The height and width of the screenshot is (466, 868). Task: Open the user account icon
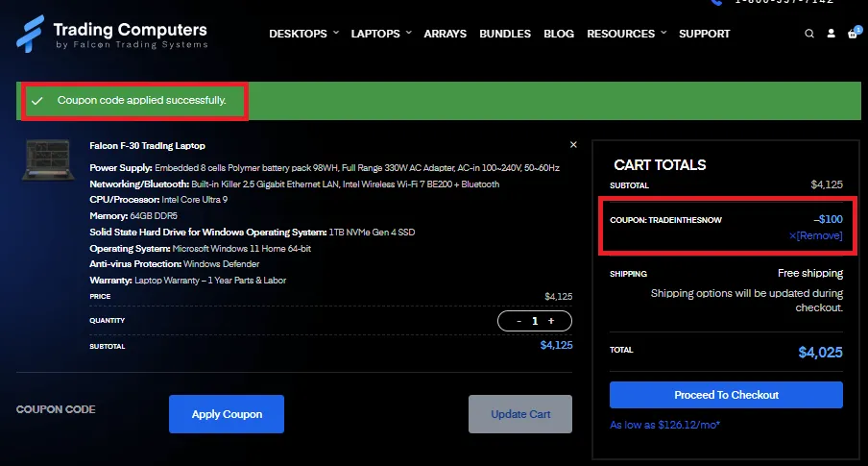pos(831,34)
